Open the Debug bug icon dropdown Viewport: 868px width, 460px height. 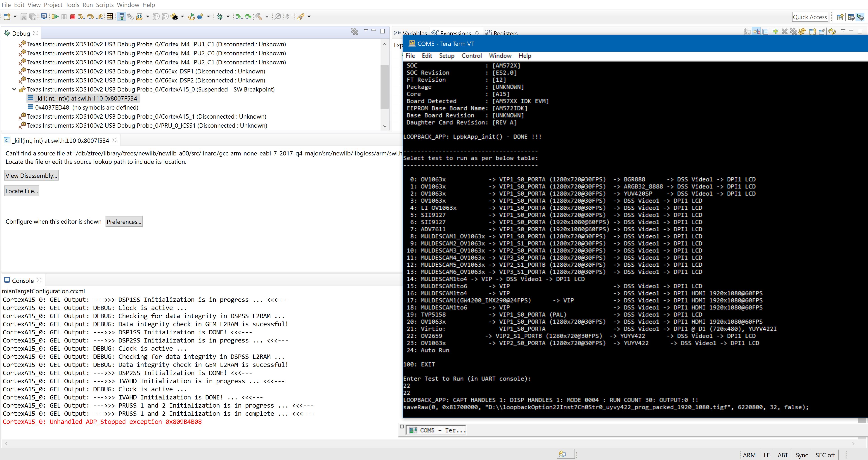click(x=228, y=16)
